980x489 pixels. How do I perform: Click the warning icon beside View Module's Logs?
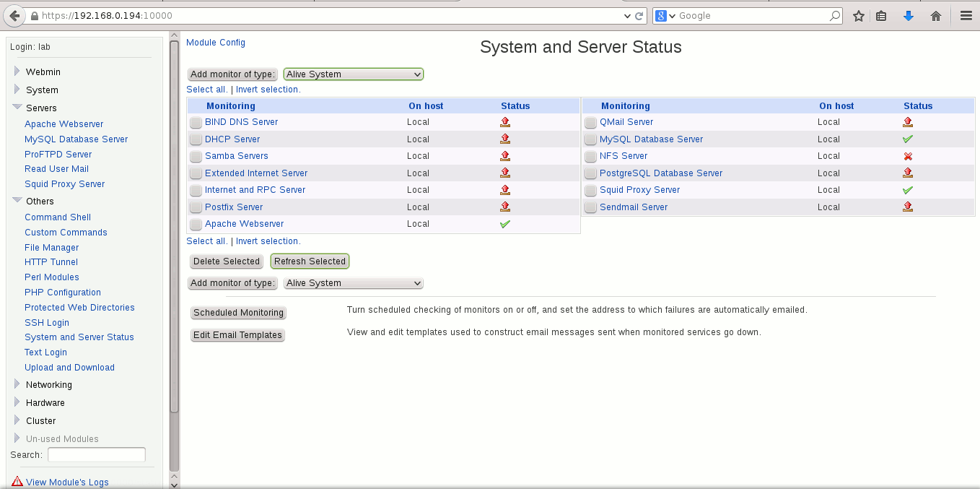[17, 482]
